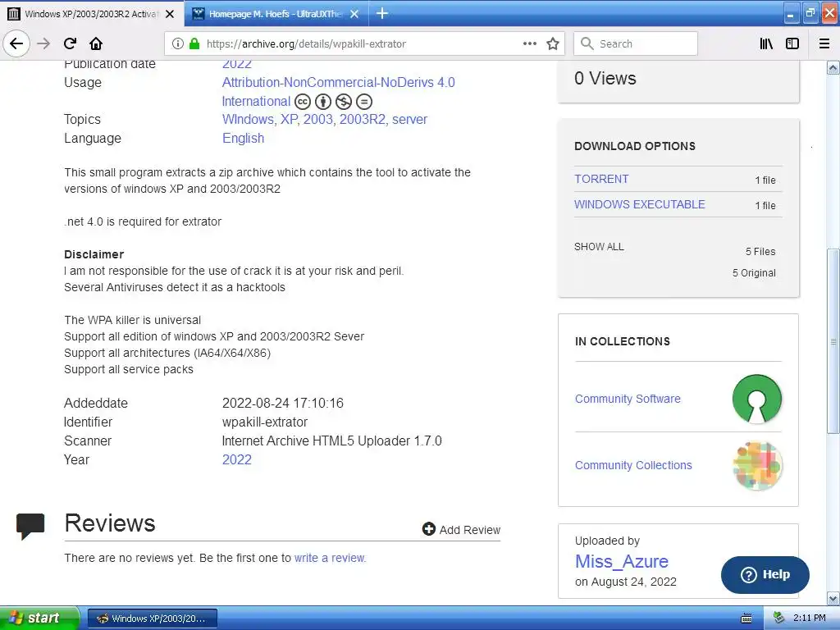Click the keyboard icon in the taskbar
Viewport: 840px width, 630px height.
pos(746,619)
